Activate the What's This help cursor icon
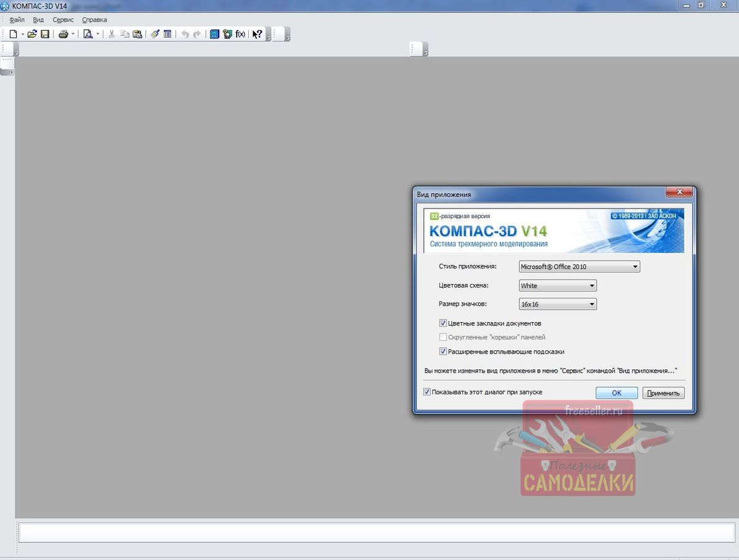Screen dimensions: 739x560 tap(257, 34)
